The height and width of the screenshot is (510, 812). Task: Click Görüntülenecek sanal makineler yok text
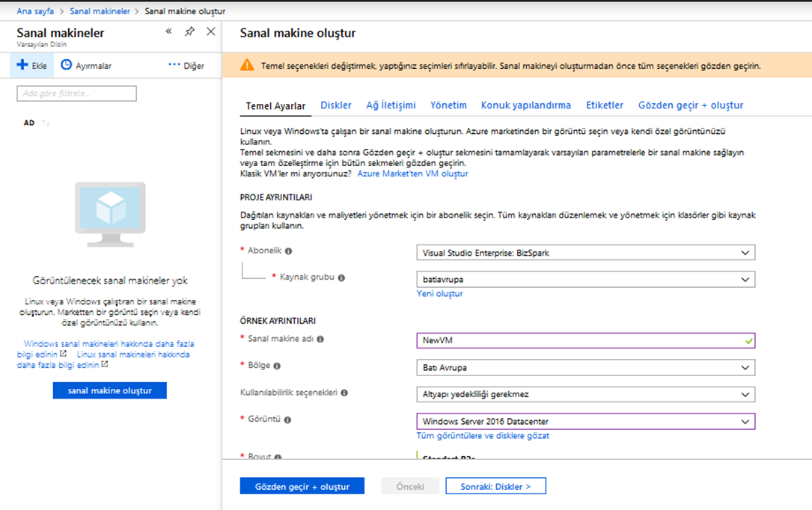(x=110, y=280)
